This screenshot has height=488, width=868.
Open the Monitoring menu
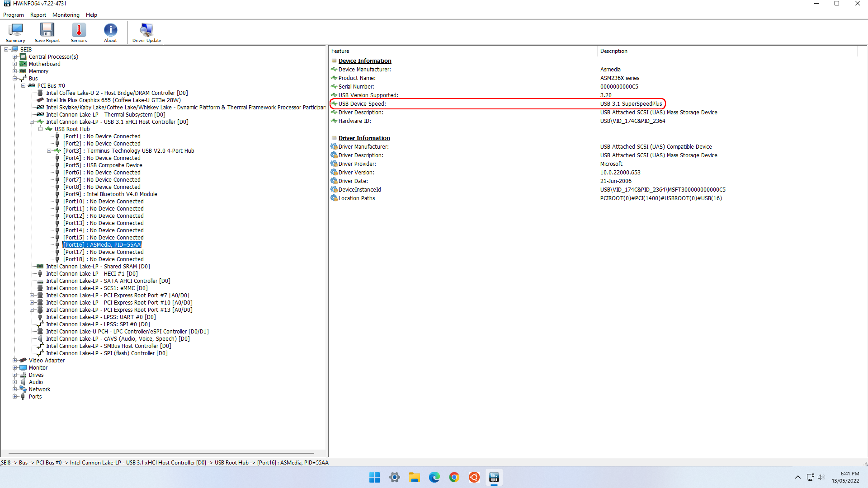pos(66,15)
